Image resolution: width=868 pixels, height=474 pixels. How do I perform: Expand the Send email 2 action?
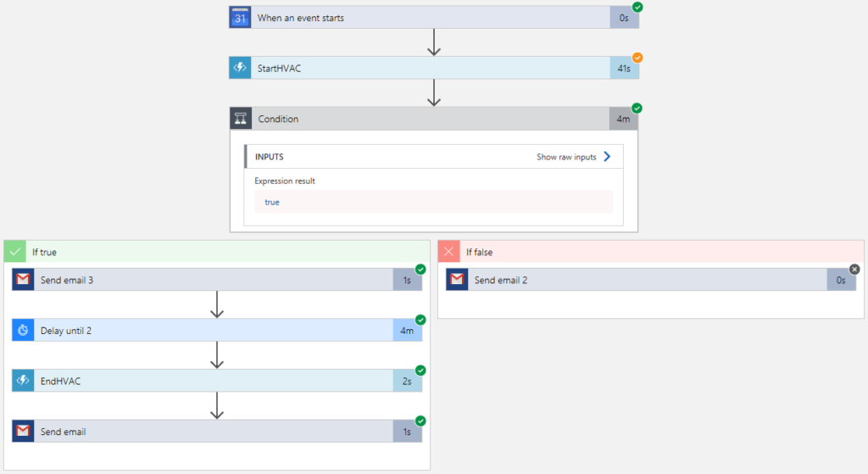tap(651, 280)
